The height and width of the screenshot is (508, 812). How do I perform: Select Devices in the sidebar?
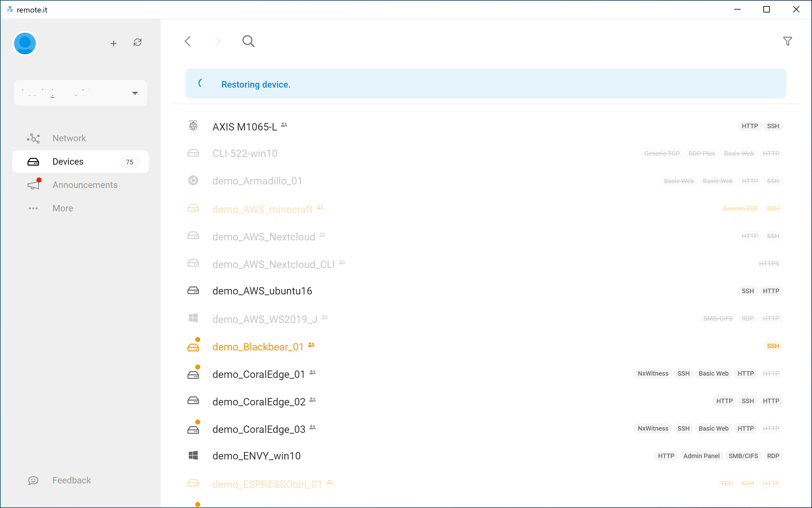[81, 161]
